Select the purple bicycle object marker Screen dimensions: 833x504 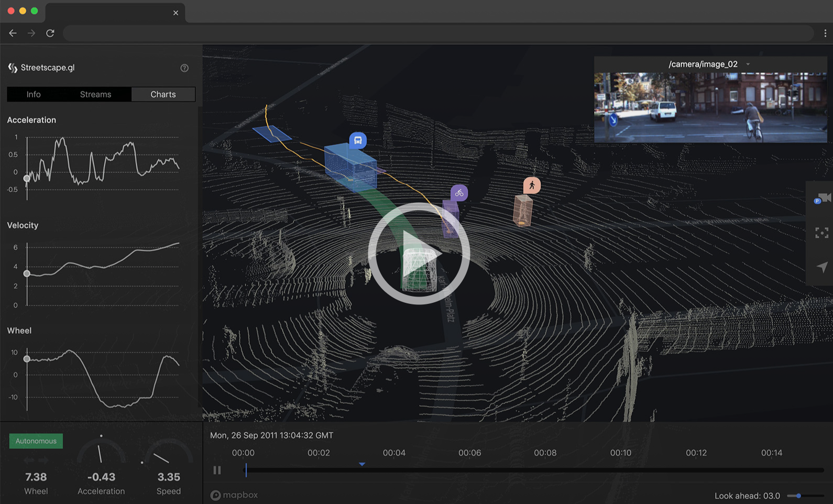coord(459,193)
